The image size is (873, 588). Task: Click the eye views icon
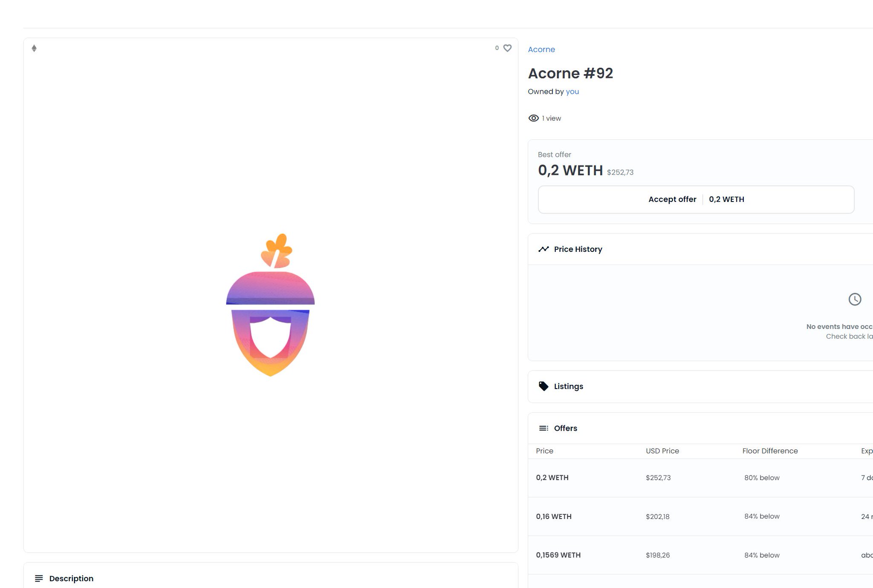tap(533, 118)
